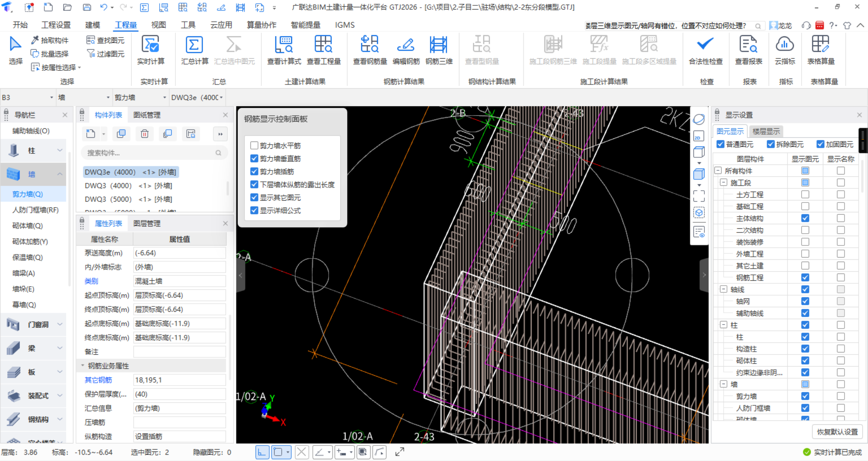Click the 搜索构件 search field
868x461 pixels.
[154, 153]
